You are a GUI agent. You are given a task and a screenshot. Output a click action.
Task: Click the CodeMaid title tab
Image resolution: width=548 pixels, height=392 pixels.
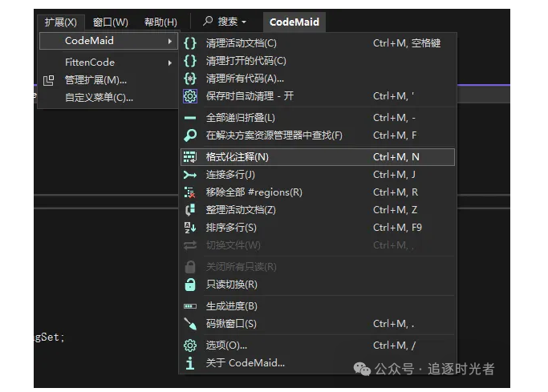point(294,22)
